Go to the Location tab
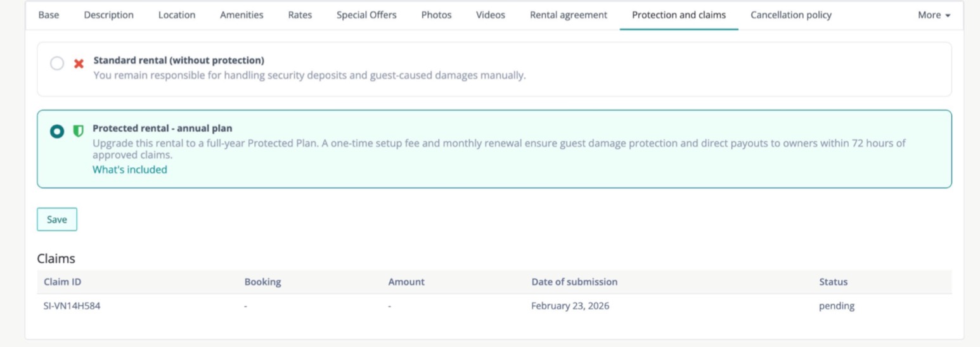This screenshot has height=347, width=980. point(177,15)
